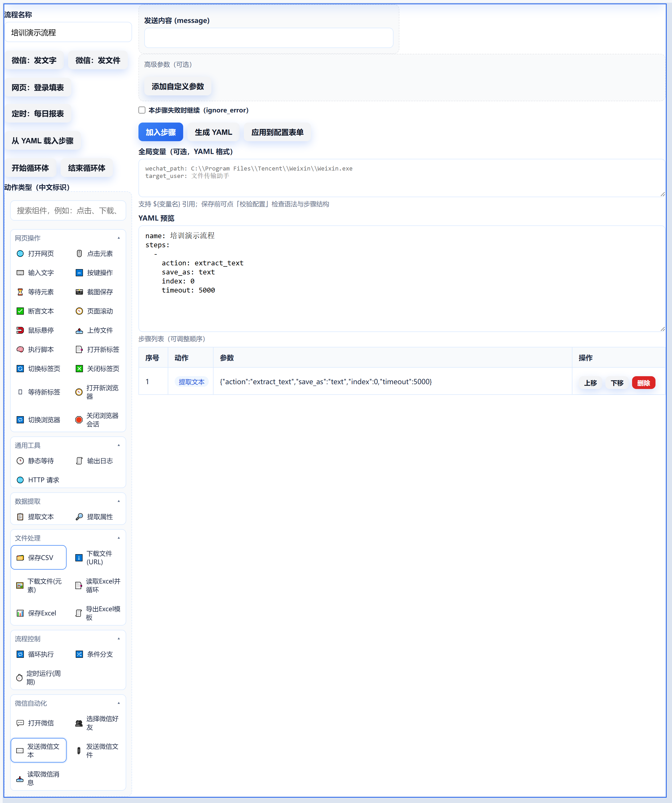Collapse the 网页操作 section

[119, 238]
